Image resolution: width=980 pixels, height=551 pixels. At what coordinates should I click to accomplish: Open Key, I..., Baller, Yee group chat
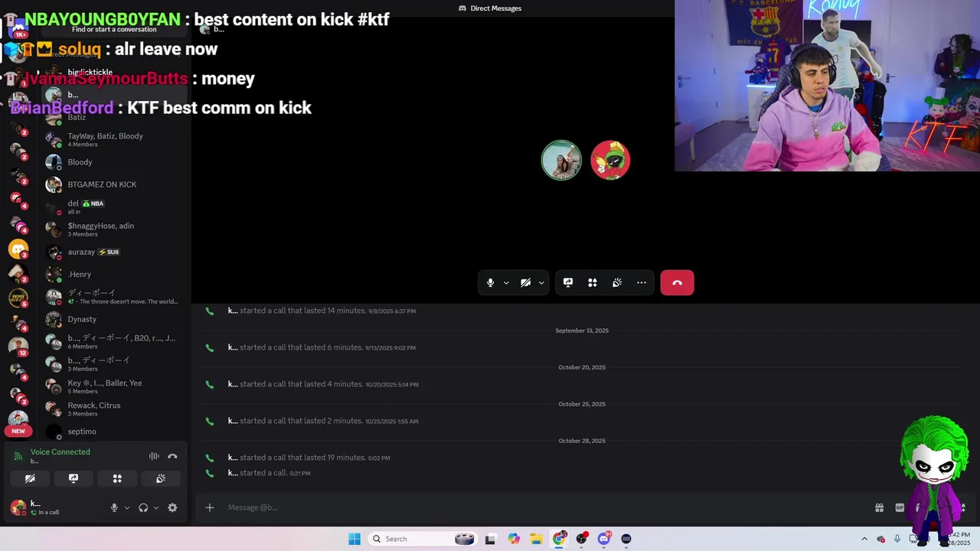tap(115, 386)
